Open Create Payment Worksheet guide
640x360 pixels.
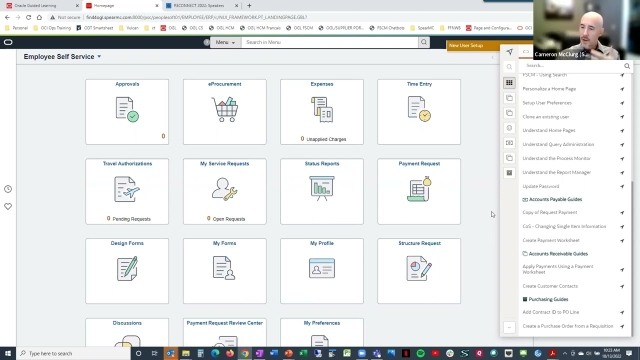[x=551, y=240]
